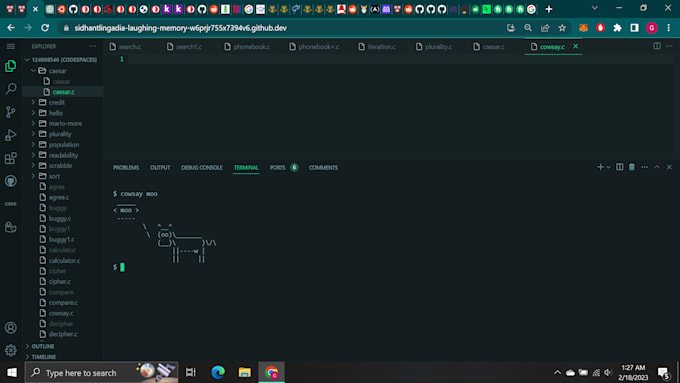Open buggy1.c in the file tree

tap(61, 239)
